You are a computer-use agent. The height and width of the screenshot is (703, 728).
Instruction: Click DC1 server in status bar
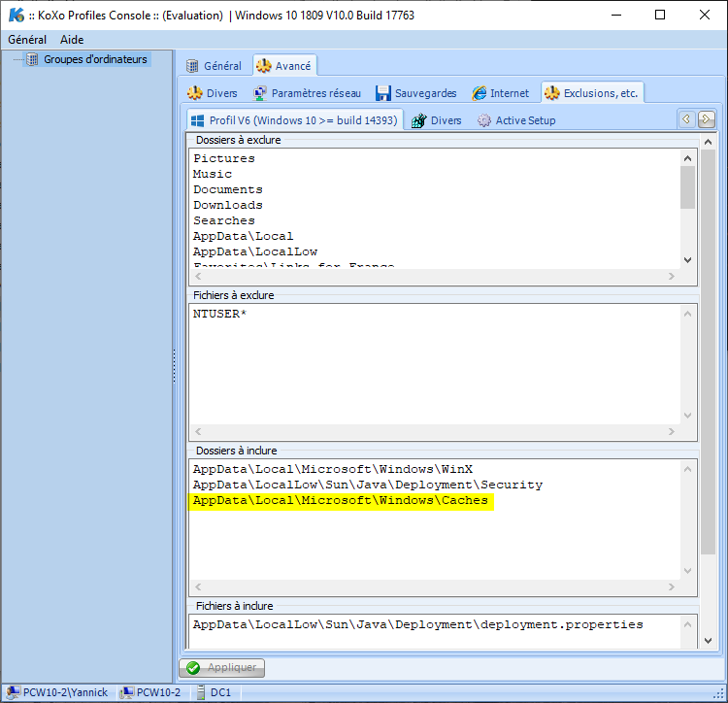tap(220, 692)
